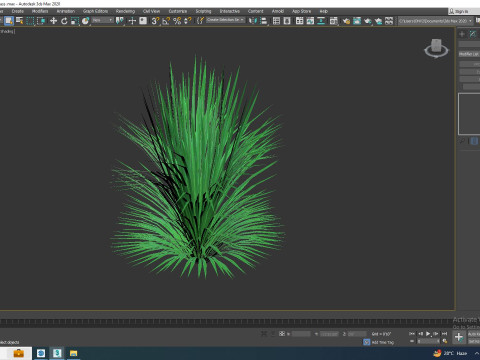The image size is (480, 360).
Task: Toggle Spinner Snap
Action: click(x=188, y=21)
